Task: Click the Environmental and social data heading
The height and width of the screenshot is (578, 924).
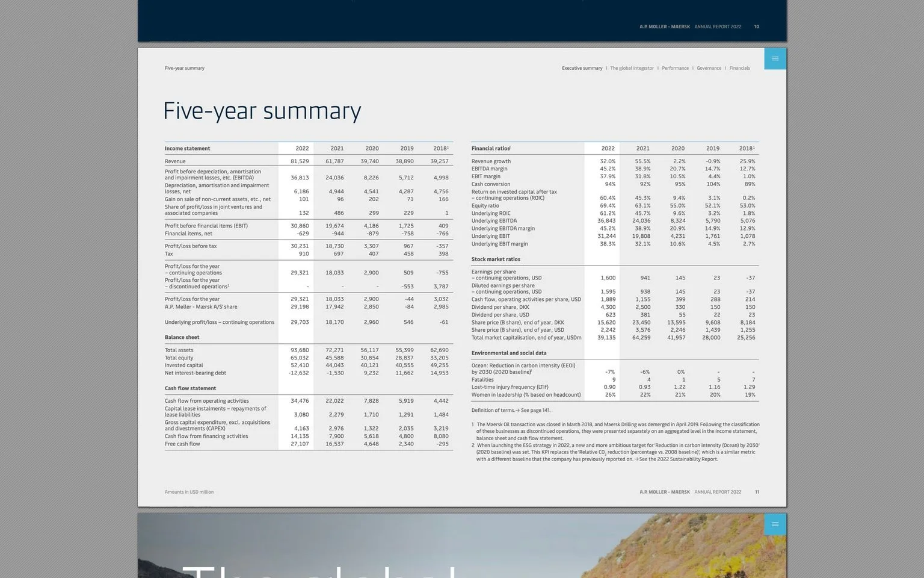Action: tap(509, 353)
